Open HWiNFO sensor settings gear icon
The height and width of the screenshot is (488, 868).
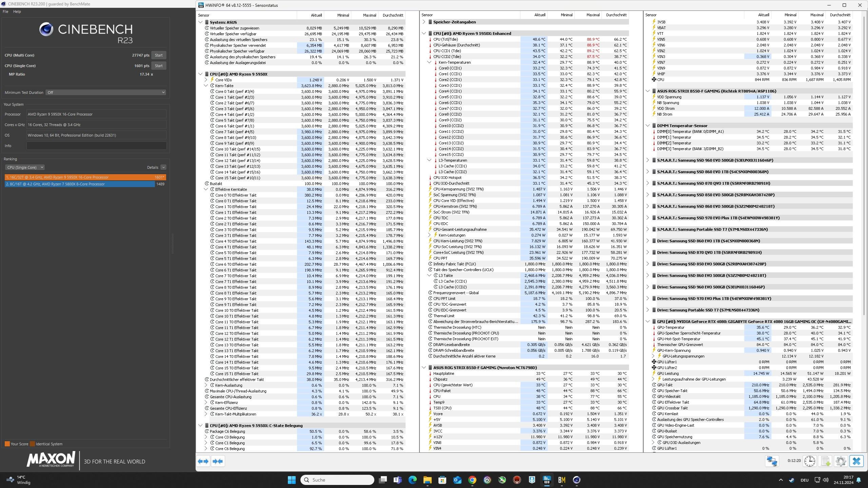(x=841, y=461)
